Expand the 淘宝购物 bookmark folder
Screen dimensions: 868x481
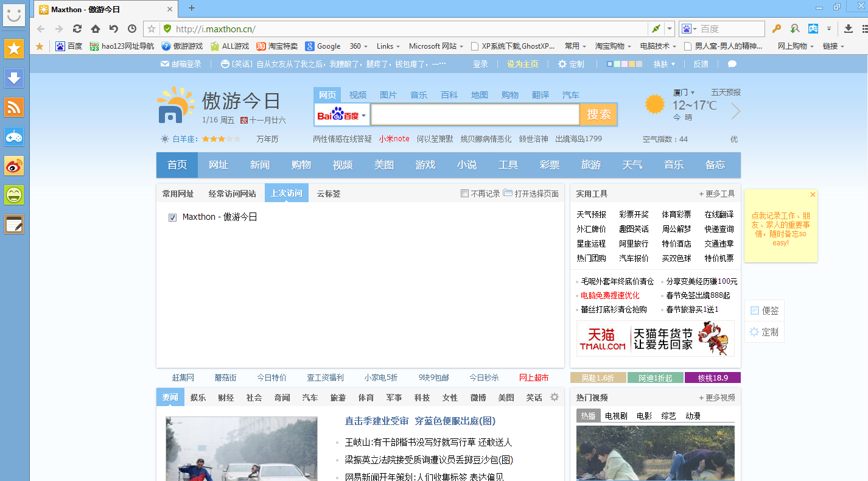[x=613, y=46]
